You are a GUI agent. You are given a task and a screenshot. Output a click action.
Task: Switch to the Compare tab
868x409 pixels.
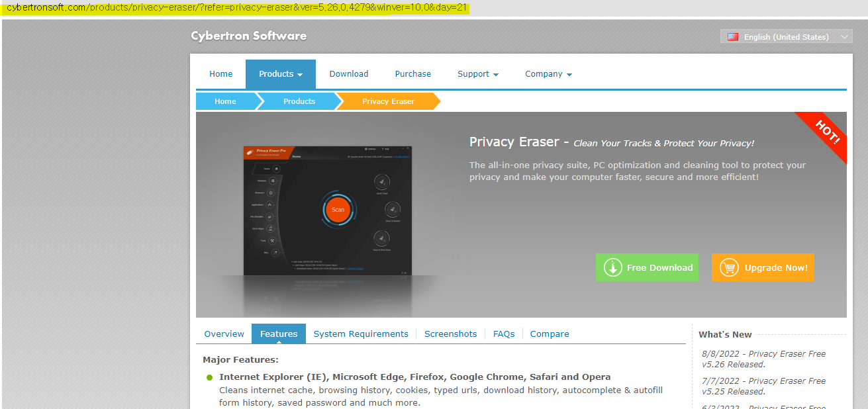(x=550, y=334)
